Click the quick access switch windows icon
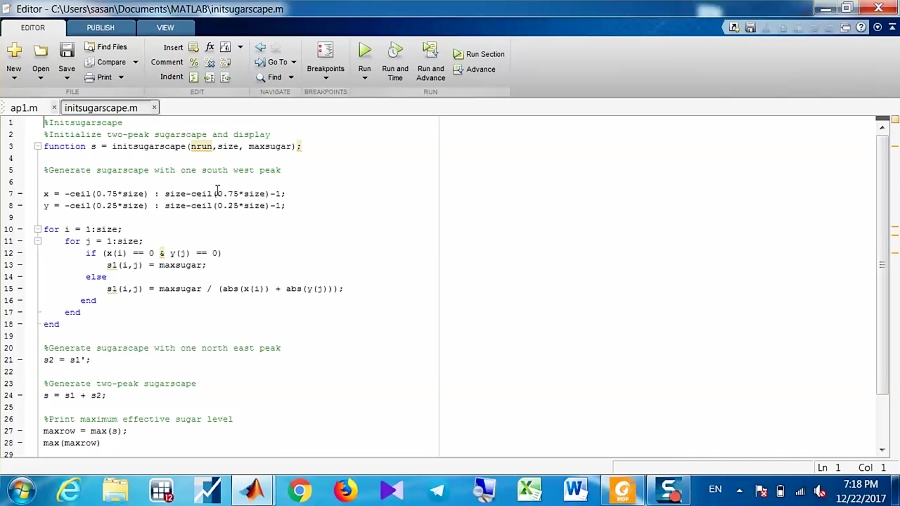The width and height of the screenshot is (900, 506). 845,27
